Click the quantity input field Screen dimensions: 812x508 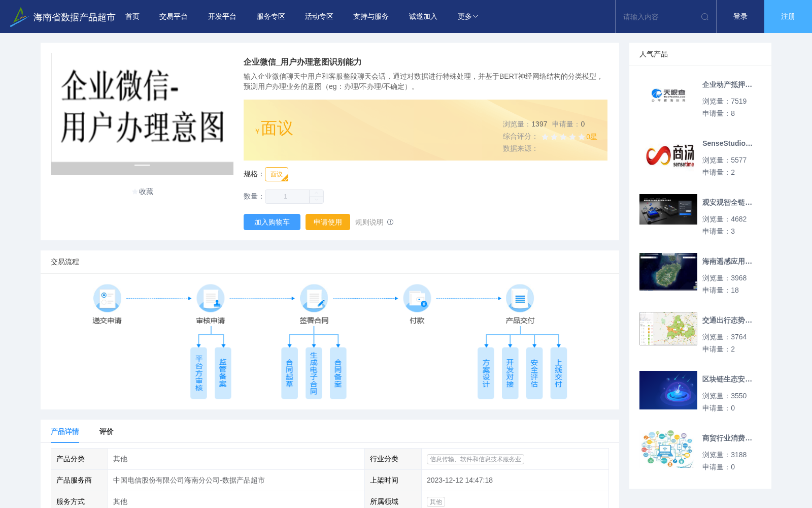[x=287, y=197]
